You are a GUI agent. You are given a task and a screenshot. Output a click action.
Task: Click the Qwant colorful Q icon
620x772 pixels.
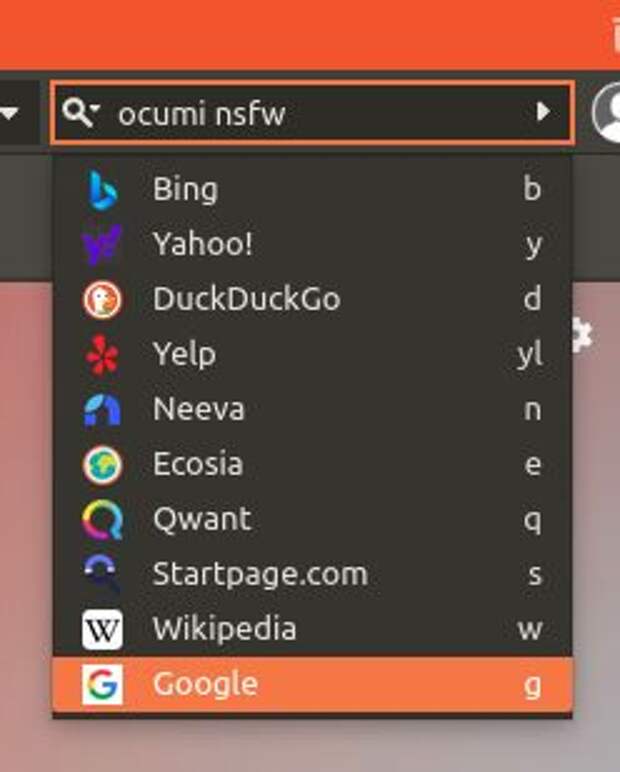tap(102, 519)
